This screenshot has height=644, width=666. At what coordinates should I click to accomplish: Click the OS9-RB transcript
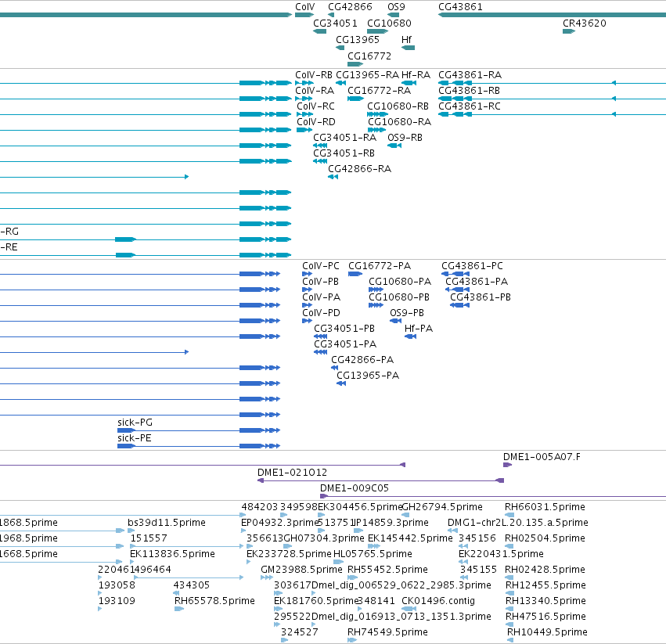pos(394,146)
